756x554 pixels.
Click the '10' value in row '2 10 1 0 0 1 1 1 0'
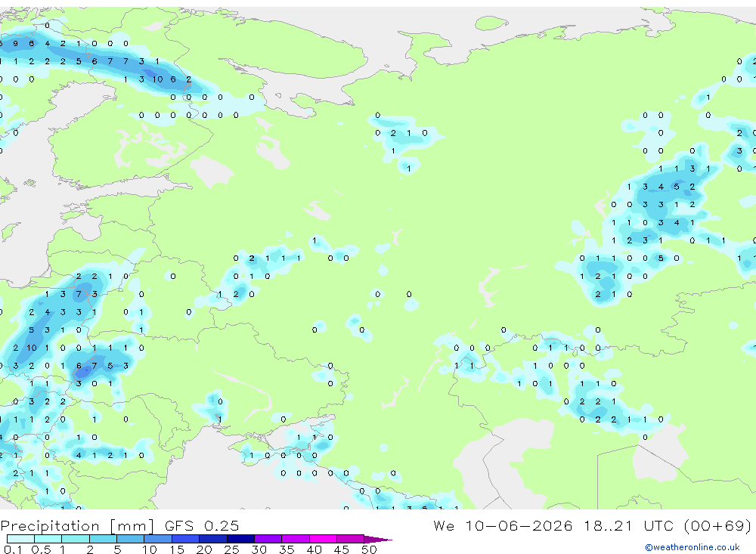(31, 348)
